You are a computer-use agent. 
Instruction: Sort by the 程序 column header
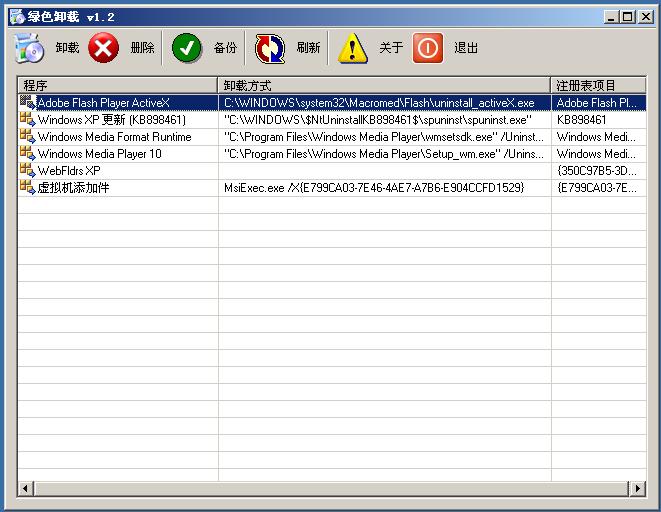(118, 86)
